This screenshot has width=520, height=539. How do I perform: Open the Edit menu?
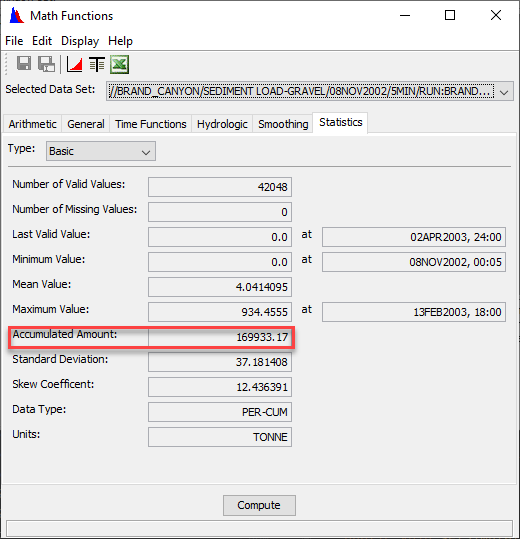point(42,41)
